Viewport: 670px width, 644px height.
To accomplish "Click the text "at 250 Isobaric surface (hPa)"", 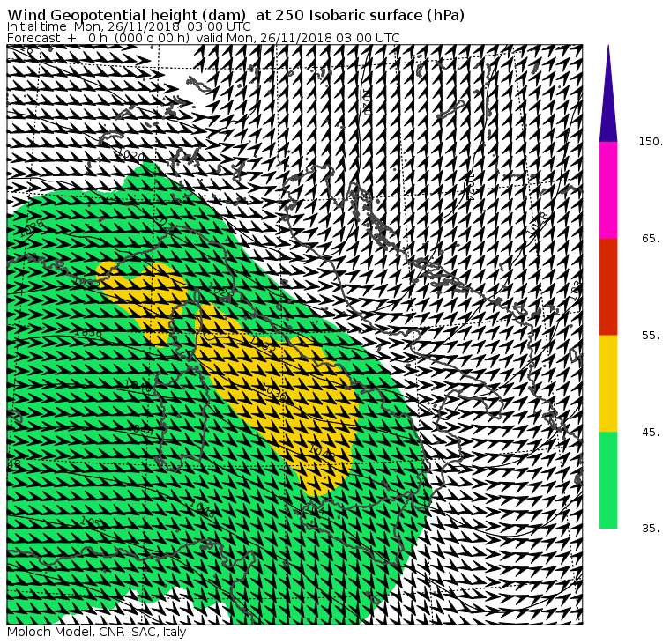I will click(x=360, y=15).
